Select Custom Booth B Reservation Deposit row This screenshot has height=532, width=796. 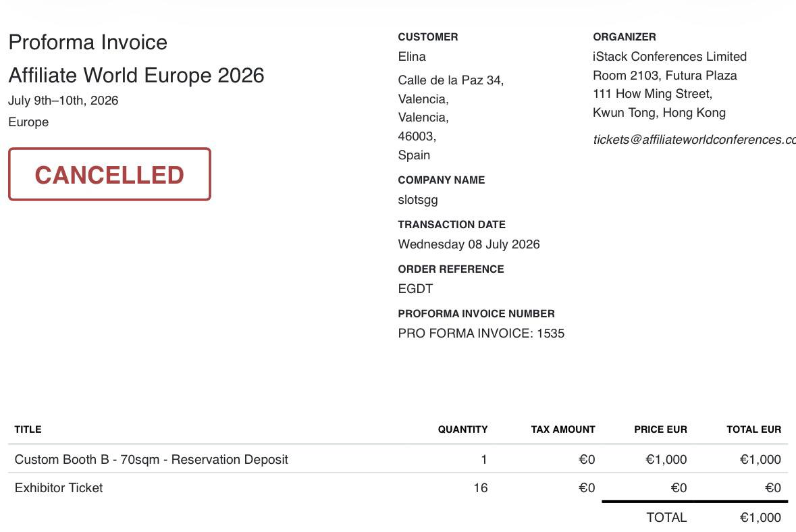pyautogui.click(x=398, y=459)
